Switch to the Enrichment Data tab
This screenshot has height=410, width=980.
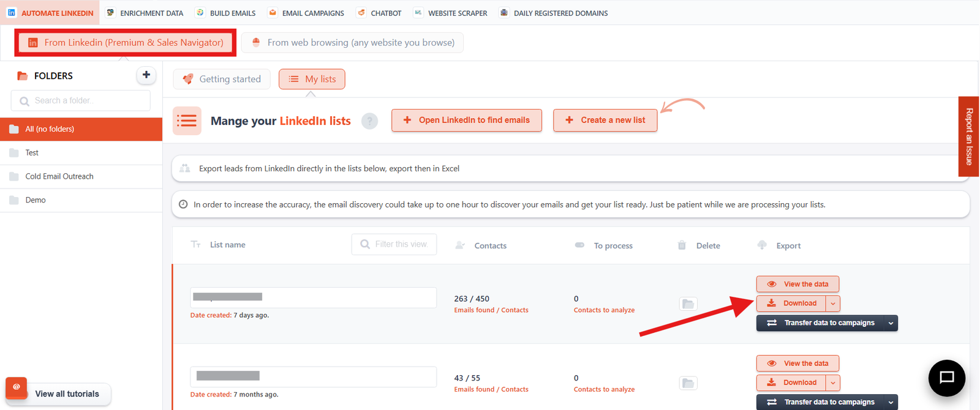click(x=145, y=13)
